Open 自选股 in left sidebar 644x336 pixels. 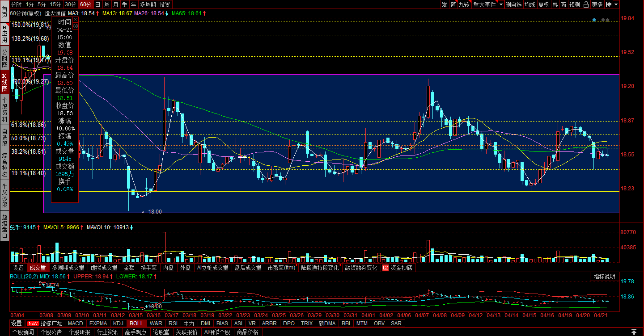[x=4, y=138]
